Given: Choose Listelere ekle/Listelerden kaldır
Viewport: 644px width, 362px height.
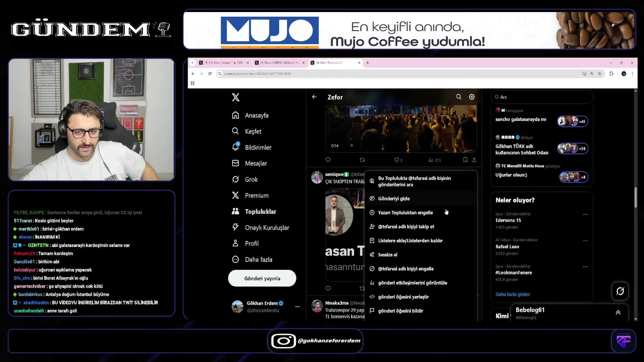Looking at the screenshot, I should click(421, 241).
